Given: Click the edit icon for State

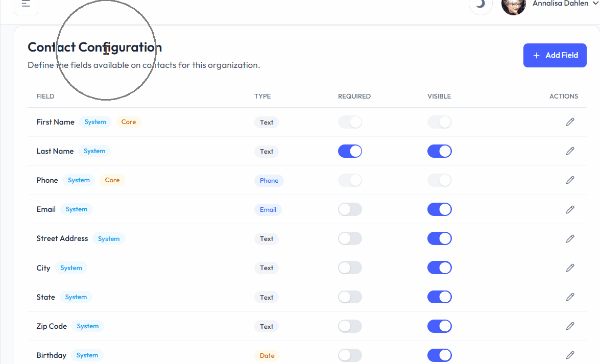Looking at the screenshot, I should (570, 297).
